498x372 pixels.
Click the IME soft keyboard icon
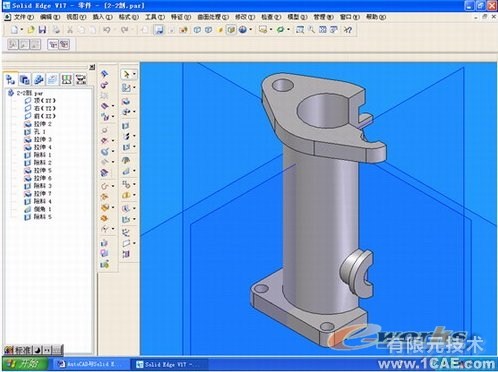point(57,350)
